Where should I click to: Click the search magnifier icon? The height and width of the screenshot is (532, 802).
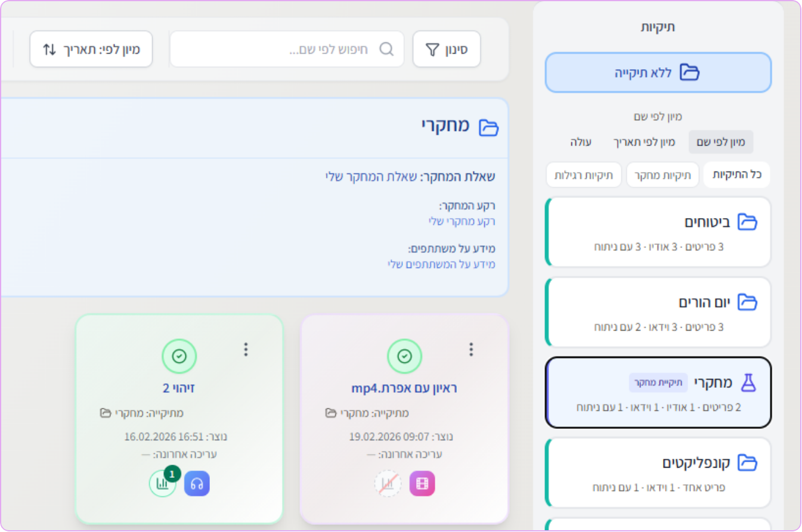pyautogui.click(x=386, y=49)
